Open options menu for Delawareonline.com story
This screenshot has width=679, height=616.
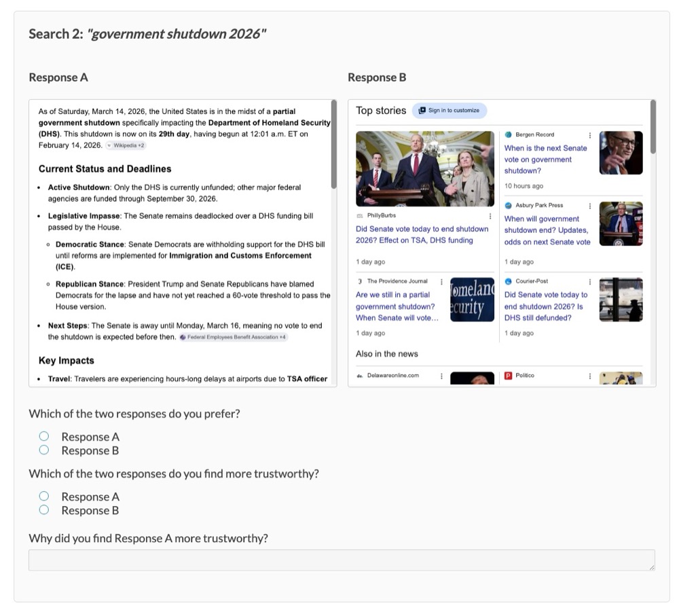click(x=442, y=376)
